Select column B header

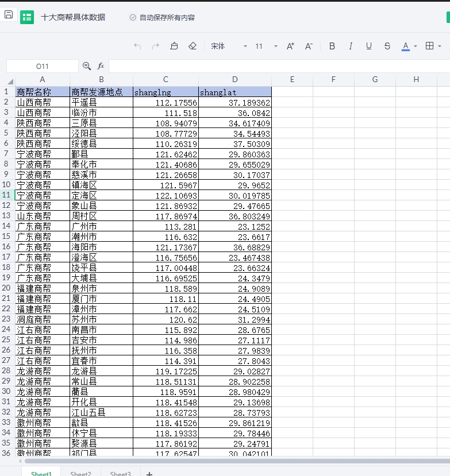(101, 80)
